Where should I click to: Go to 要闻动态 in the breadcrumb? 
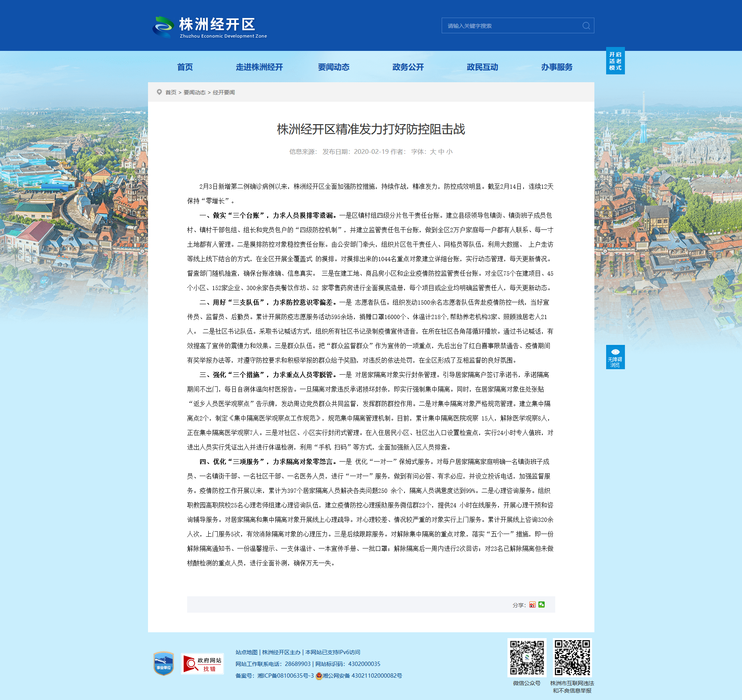[195, 92]
